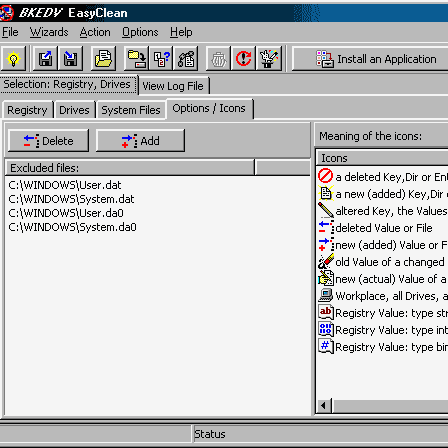
Task: Switch to the View Log File tab
Action: (x=173, y=86)
